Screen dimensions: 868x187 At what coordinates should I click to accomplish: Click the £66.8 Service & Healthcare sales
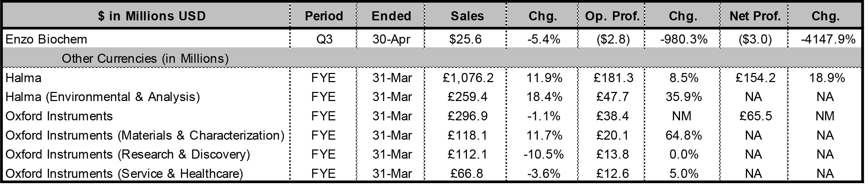(x=467, y=174)
